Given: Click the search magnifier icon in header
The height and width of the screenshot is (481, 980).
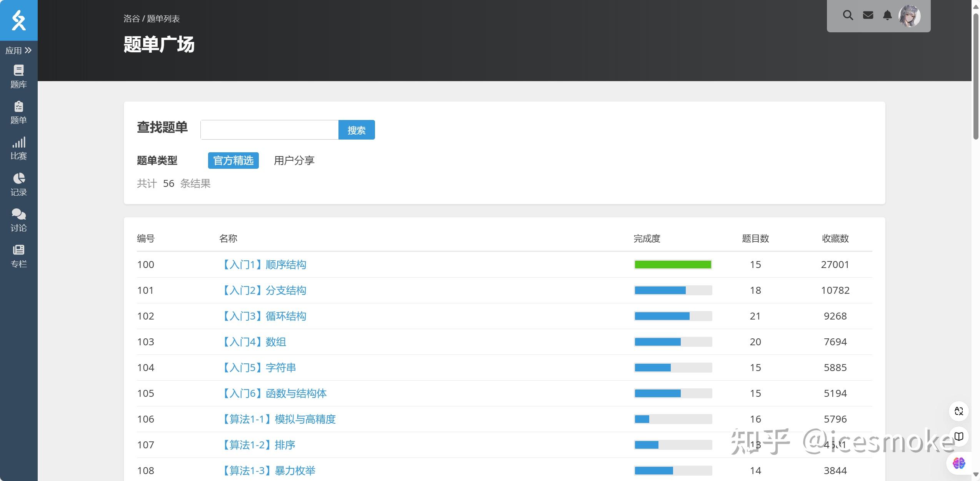Looking at the screenshot, I should pos(848,15).
